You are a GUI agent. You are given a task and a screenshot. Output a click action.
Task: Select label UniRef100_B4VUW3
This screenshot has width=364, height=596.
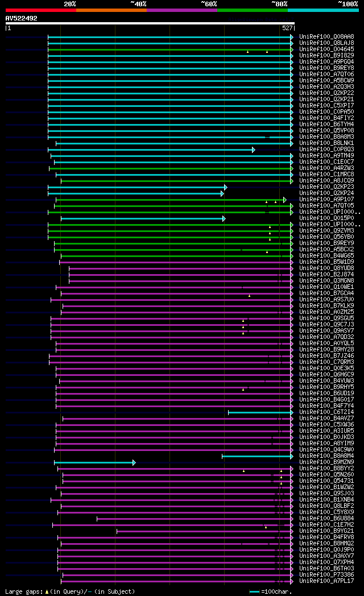click(x=326, y=381)
